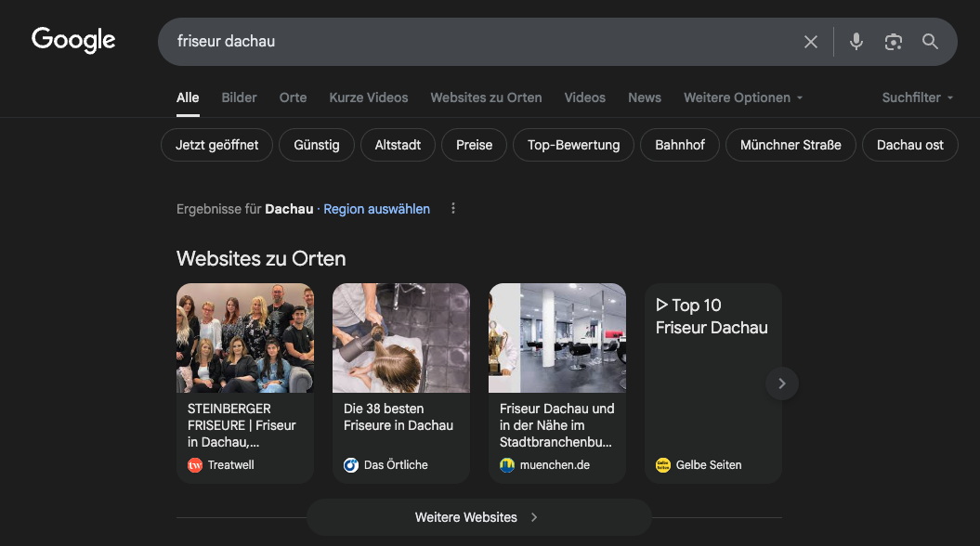The image size is (980, 546).
Task: Switch to the News tab
Action: tap(645, 97)
